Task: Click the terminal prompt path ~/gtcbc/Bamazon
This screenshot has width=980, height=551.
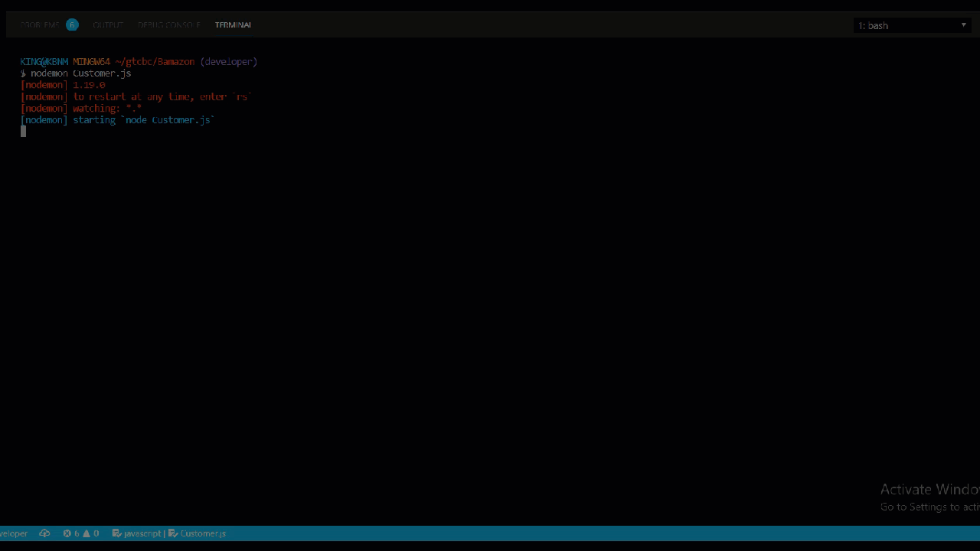Action: pyautogui.click(x=155, y=61)
